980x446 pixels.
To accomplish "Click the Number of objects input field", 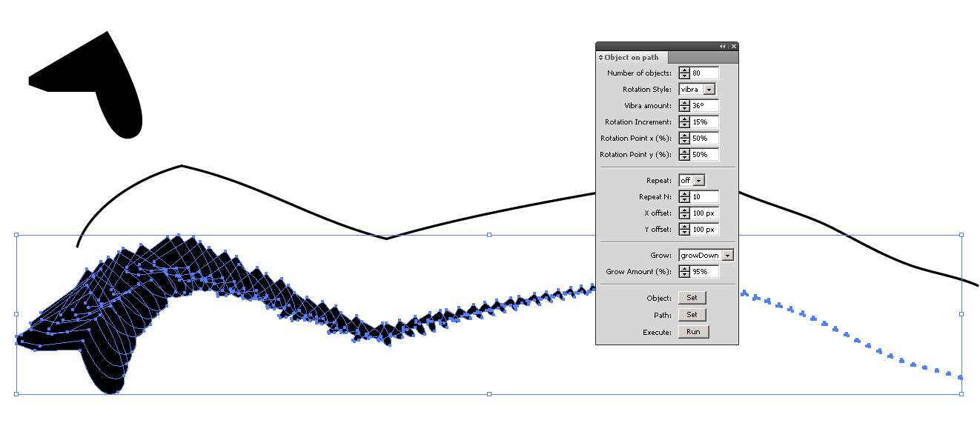I will 704,73.
